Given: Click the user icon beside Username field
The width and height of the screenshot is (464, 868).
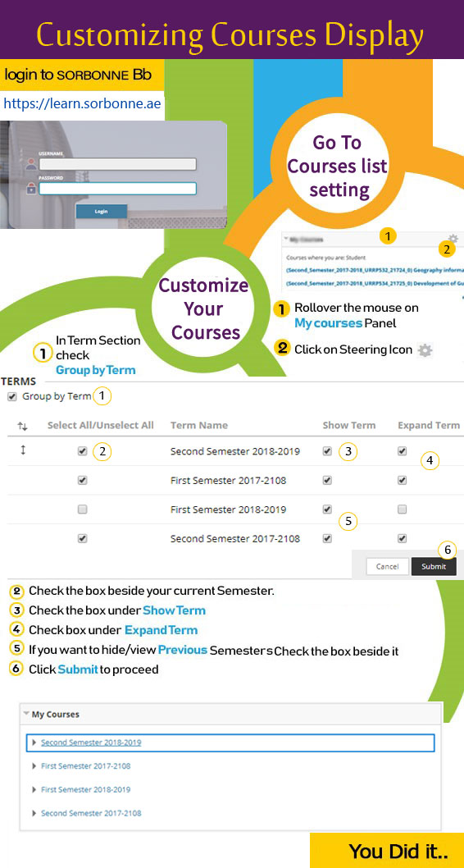Looking at the screenshot, I should (x=31, y=164).
